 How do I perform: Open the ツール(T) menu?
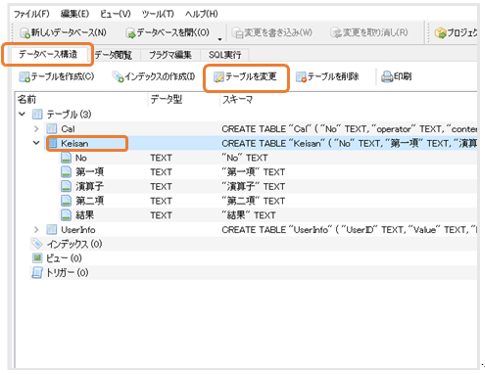coord(158,14)
